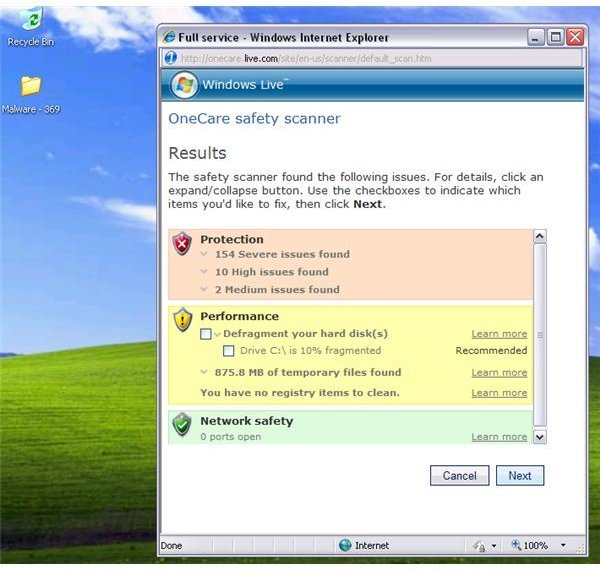Collapse the Defragment your hard disk(s) chevron
Image resolution: width=600 pixels, height=577 pixels.
tap(217, 335)
